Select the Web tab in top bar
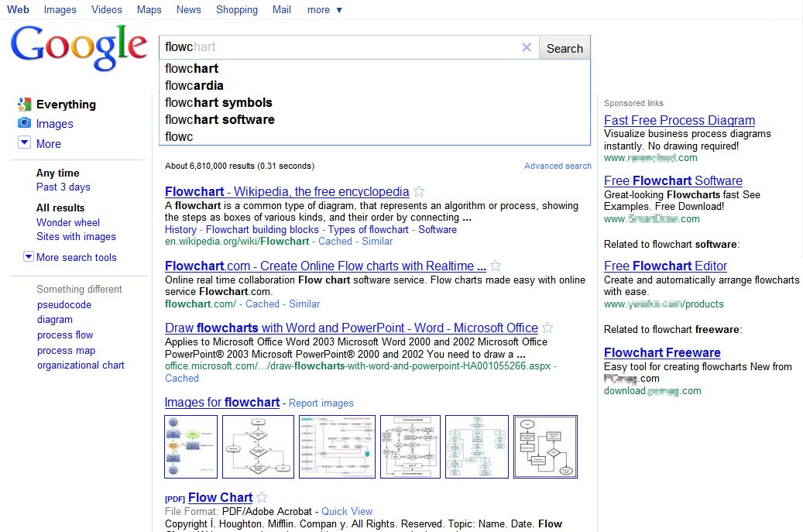This screenshot has height=532, width=803. (18, 10)
